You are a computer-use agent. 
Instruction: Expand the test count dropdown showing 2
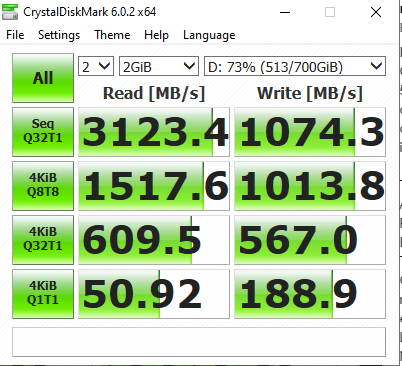pos(96,66)
